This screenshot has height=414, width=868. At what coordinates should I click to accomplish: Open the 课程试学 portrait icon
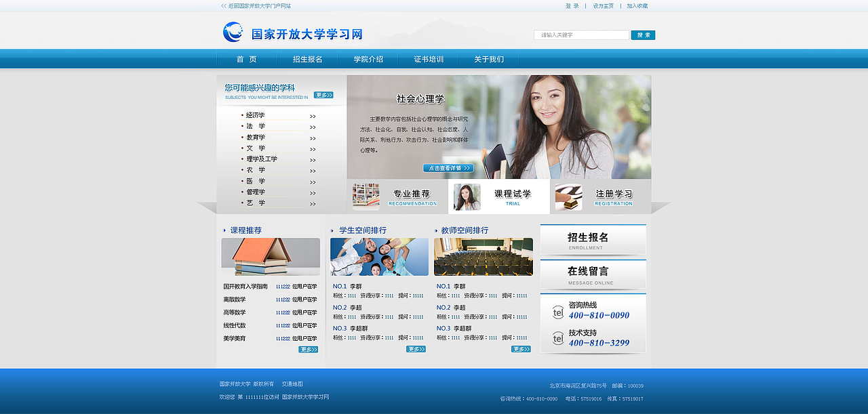(x=467, y=197)
